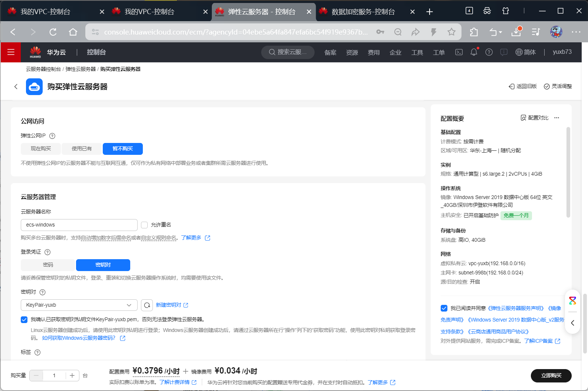Open the CloudShell terminal icon
This screenshot has width=588, height=391.
pyautogui.click(x=459, y=52)
